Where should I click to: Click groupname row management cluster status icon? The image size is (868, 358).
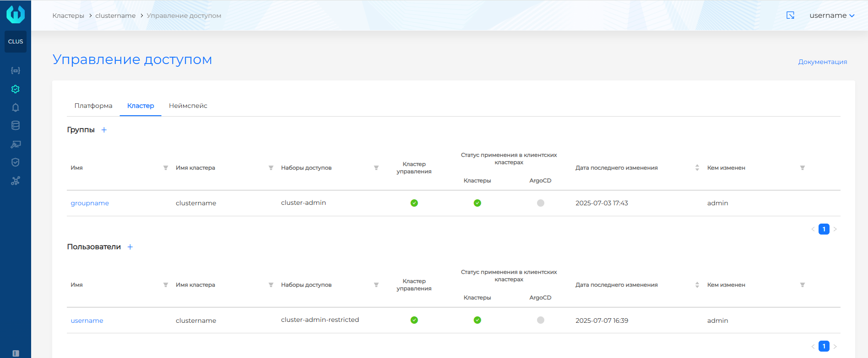(414, 203)
